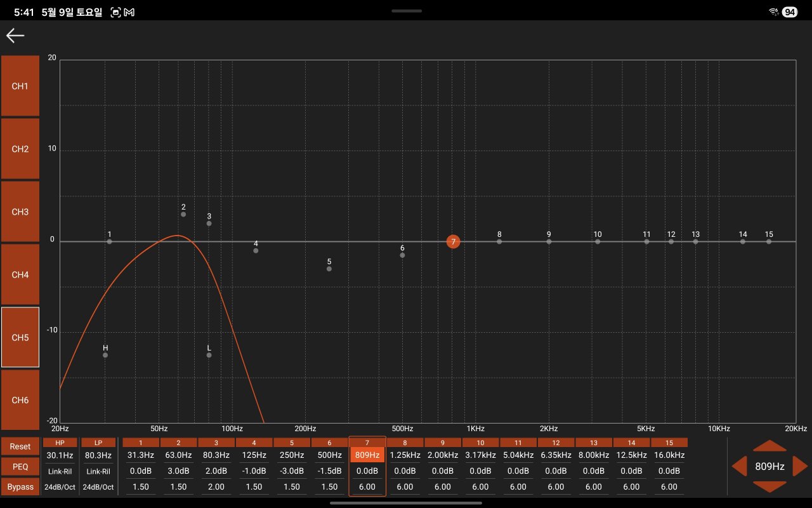The width and height of the screenshot is (812, 508).
Task: Reset the equalizer settings
Action: [x=20, y=447]
